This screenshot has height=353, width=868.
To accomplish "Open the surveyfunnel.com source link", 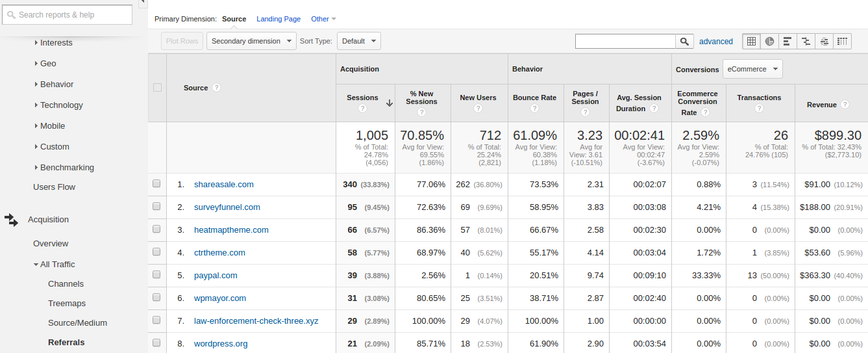I will click(227, 207).
